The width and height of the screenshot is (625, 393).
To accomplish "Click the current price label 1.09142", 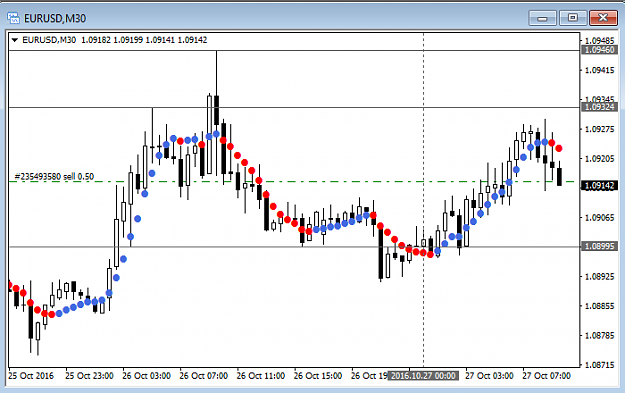I will [x=599, y=186].
